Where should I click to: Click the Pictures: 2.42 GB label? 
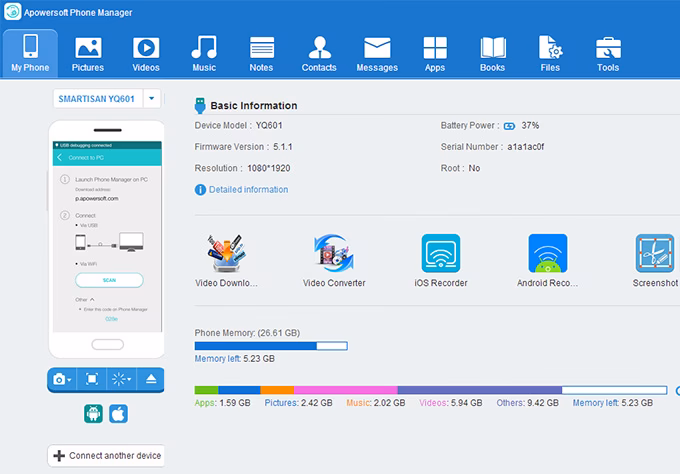pyautogui.click(x=298, y=403)
